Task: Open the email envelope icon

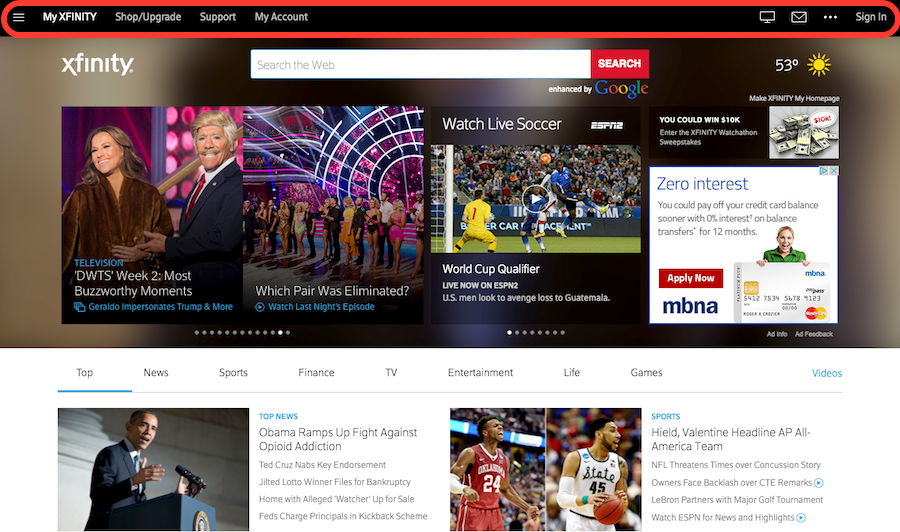Action: coord(798,17)
